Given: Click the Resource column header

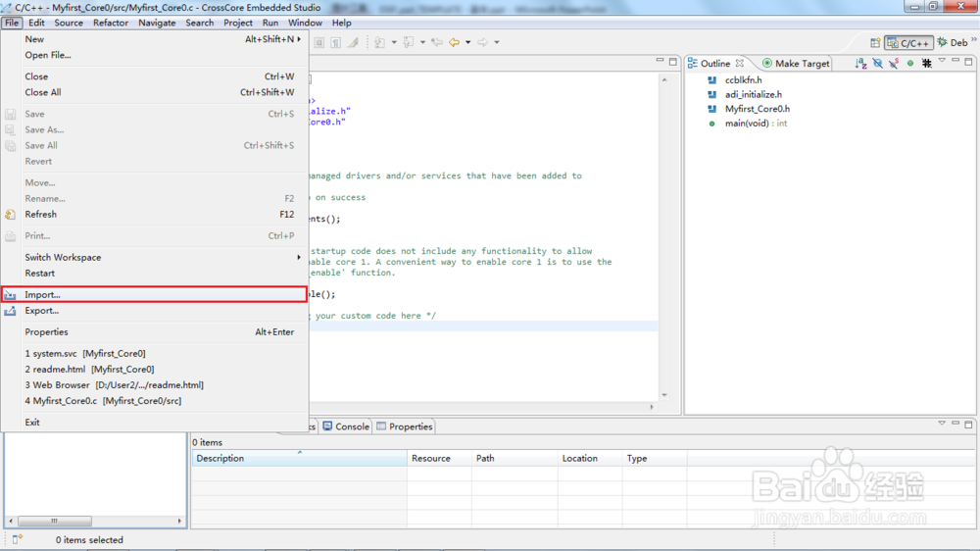Looking at the screenshot, I should coord(439,459).
